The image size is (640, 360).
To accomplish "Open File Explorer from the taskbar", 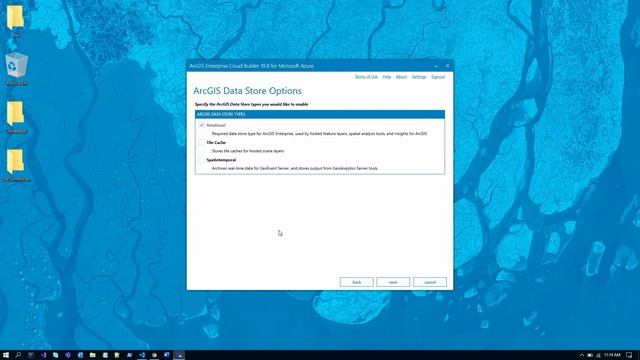I will coord(93,355).
